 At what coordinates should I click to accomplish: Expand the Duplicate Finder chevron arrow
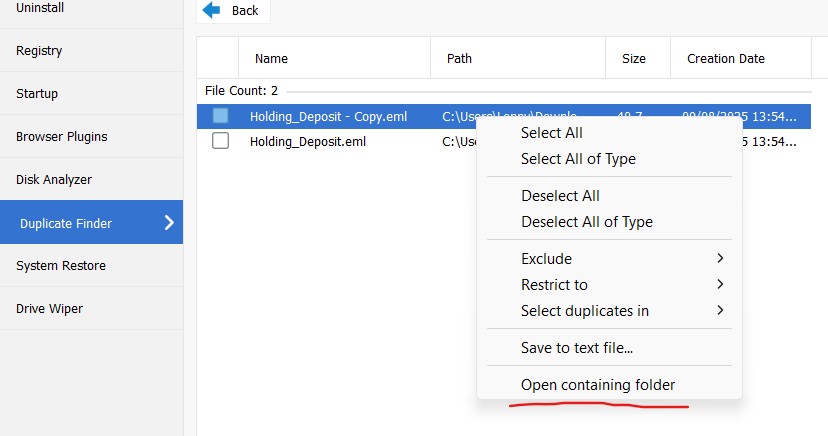[x=169, y=223]
